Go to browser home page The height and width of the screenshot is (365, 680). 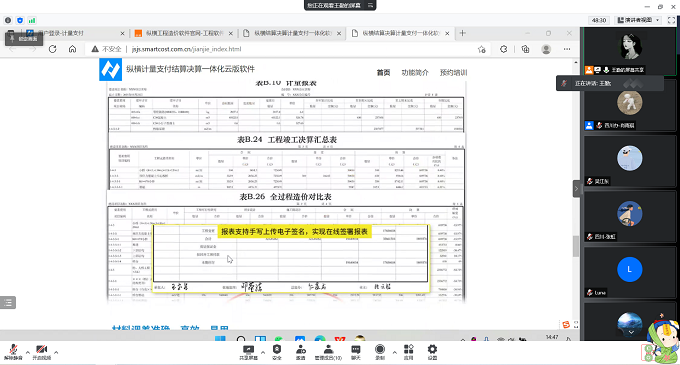pyautogui.click(x=72, y=49)
